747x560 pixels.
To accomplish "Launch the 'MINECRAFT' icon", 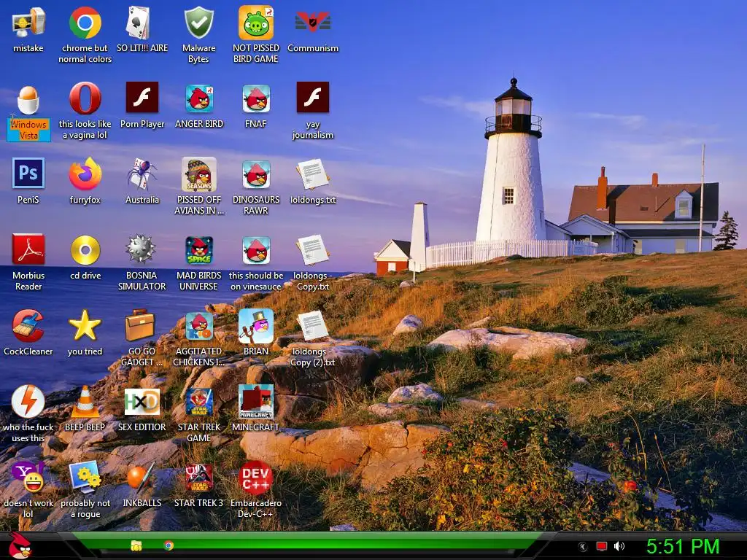I will tap(256, 401).
